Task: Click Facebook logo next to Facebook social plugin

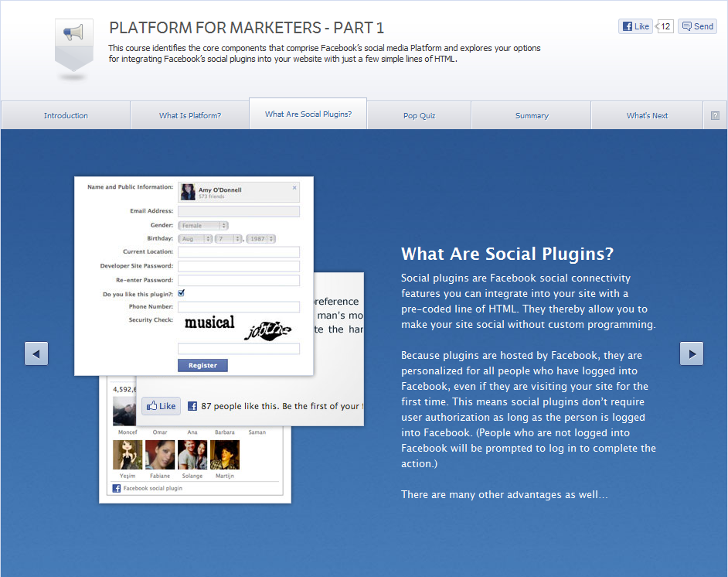Action: click(117, 488)
